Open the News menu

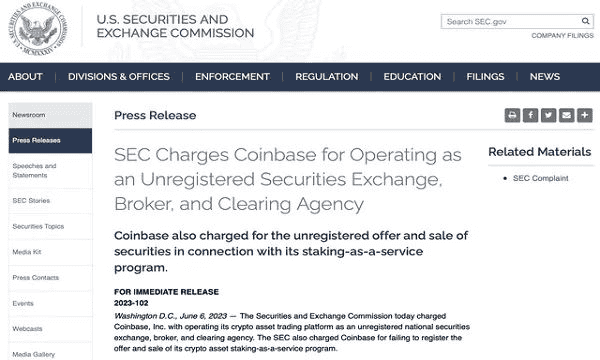coord(545,77)
